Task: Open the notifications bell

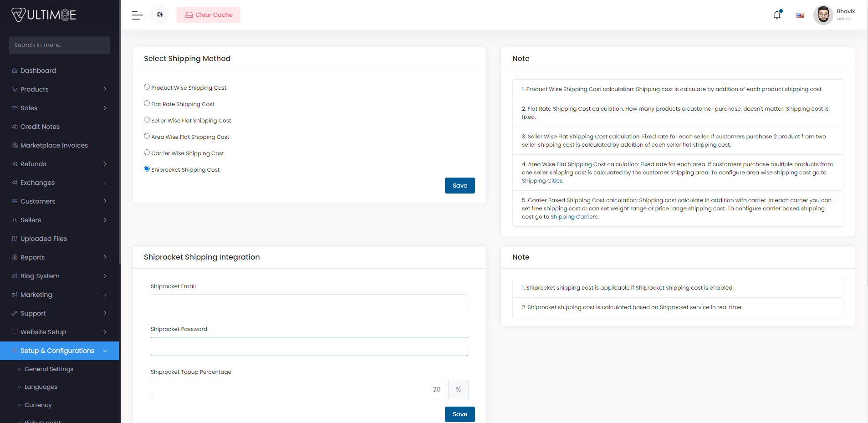Action: (x=777, y=15)
